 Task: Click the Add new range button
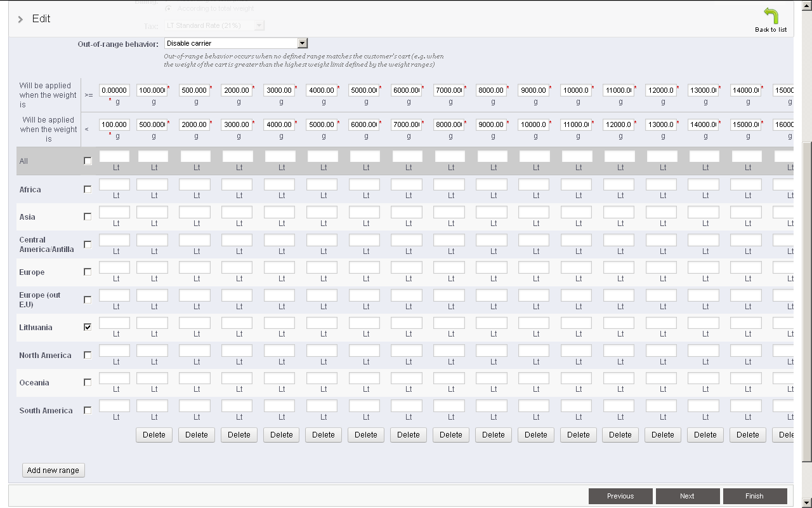pyautogui.click(x=53, y=471)
